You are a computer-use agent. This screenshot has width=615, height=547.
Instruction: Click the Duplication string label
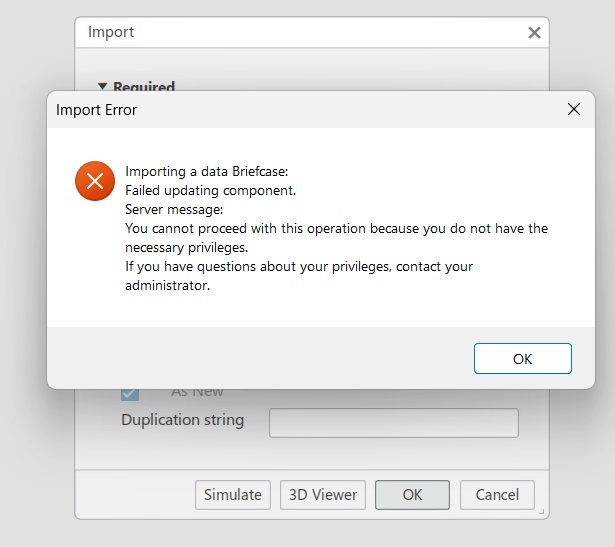(x=182, y=420)
